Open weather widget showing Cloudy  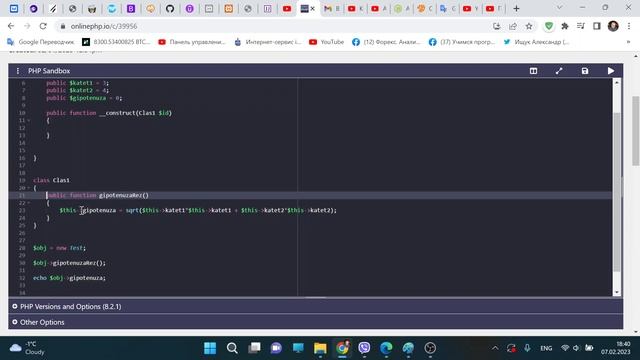click(27, 348)
